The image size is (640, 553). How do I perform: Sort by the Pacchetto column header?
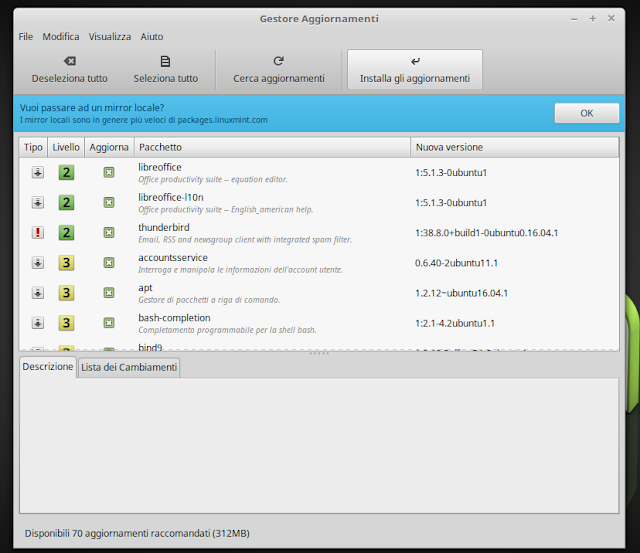pyautogui.click(x=272, y=147)
